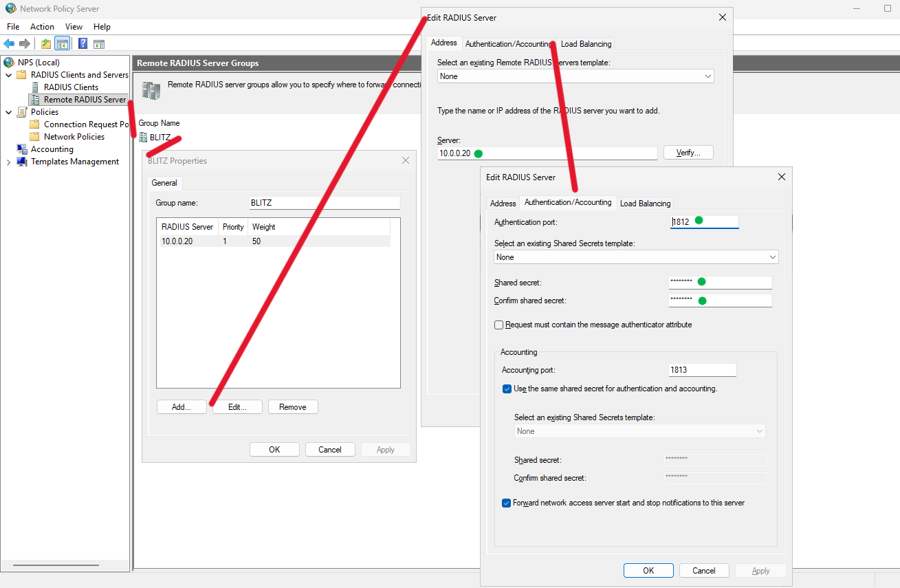Select Load Balancing tab in back Edit RADIUS Server dialog

(586, 44)
